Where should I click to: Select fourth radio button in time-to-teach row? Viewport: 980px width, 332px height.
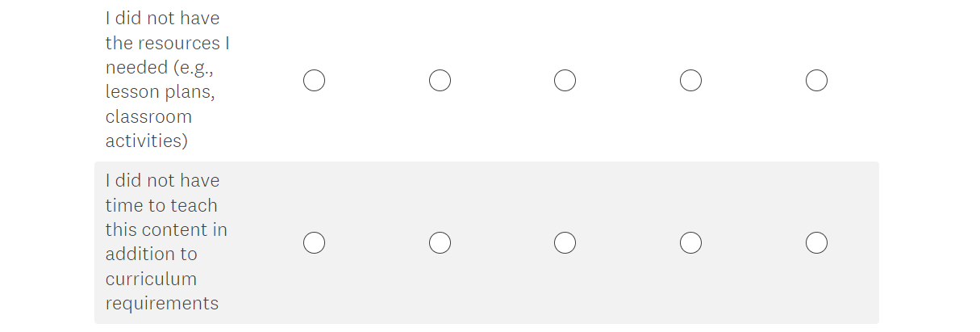(x=690, y=243)
